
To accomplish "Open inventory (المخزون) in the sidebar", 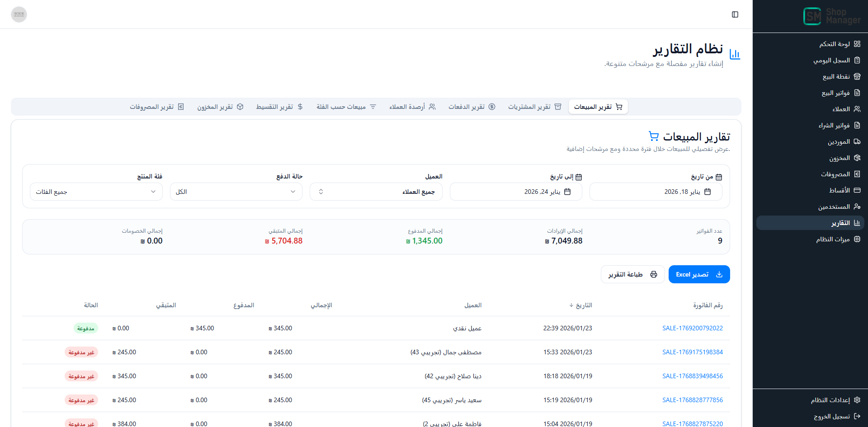I will (840, 158).
